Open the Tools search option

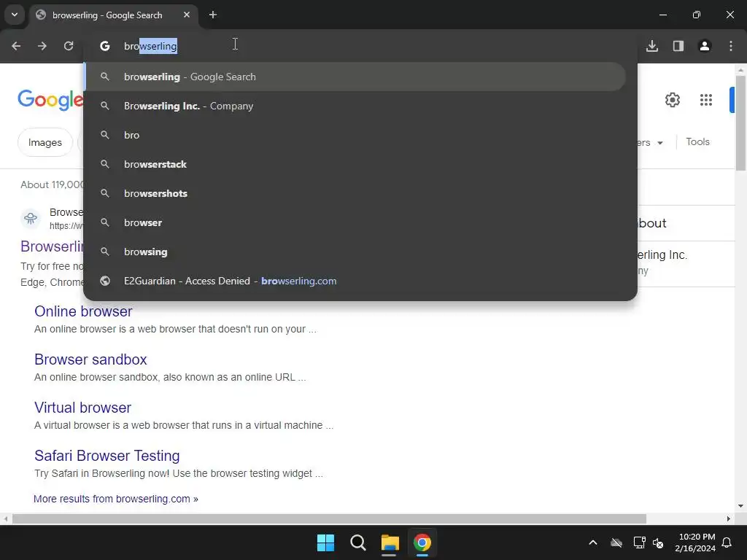point(697,142)
